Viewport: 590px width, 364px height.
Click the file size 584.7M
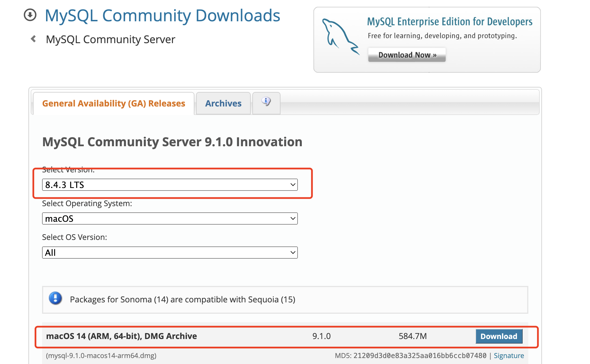coord(413,336)
